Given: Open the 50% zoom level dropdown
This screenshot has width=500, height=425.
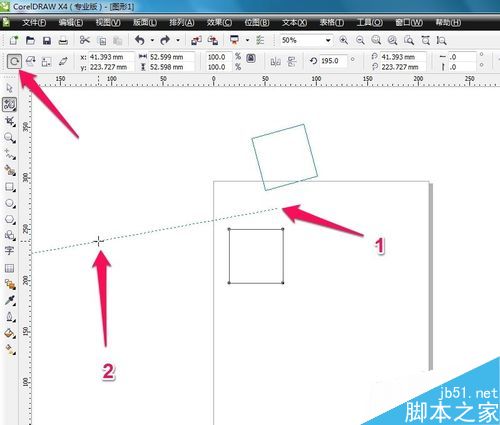Looking at the screenshot, I should (x=328, y=40).
